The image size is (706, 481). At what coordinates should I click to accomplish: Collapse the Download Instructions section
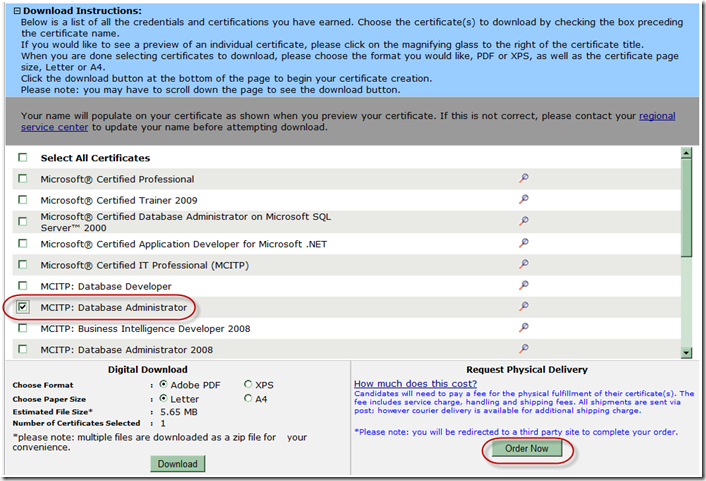click(x=17, y=11)
